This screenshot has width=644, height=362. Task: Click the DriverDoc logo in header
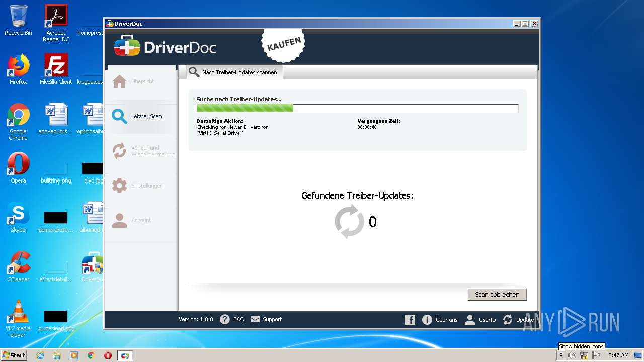point(165,47)
